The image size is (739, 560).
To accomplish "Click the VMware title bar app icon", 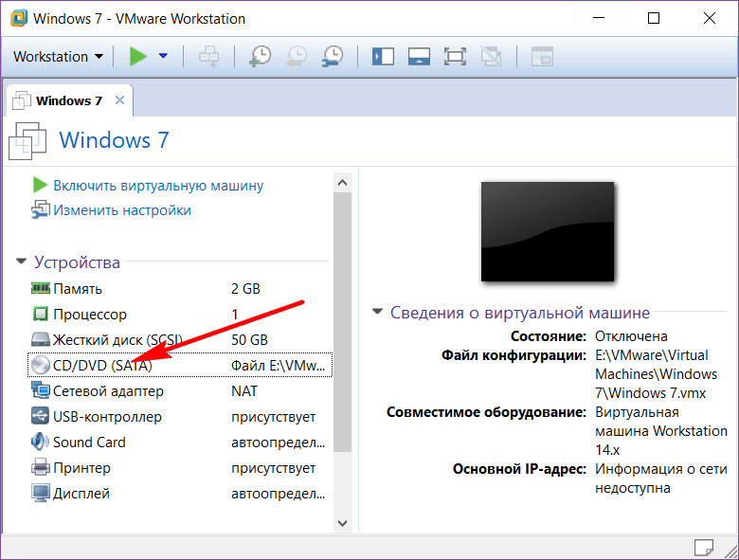I will pyautogui.click(x=19, y=18).
